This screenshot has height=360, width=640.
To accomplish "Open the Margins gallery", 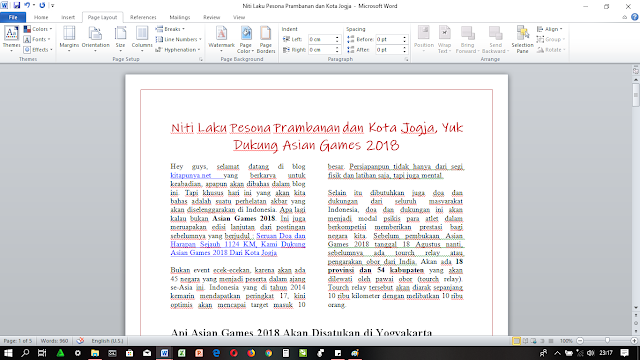I will point(69,39).
